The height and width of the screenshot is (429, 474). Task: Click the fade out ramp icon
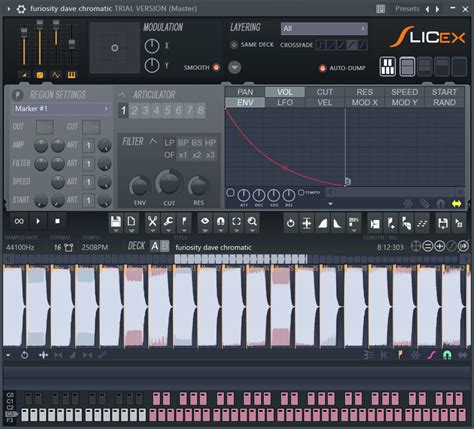click(x=338, y=223)
